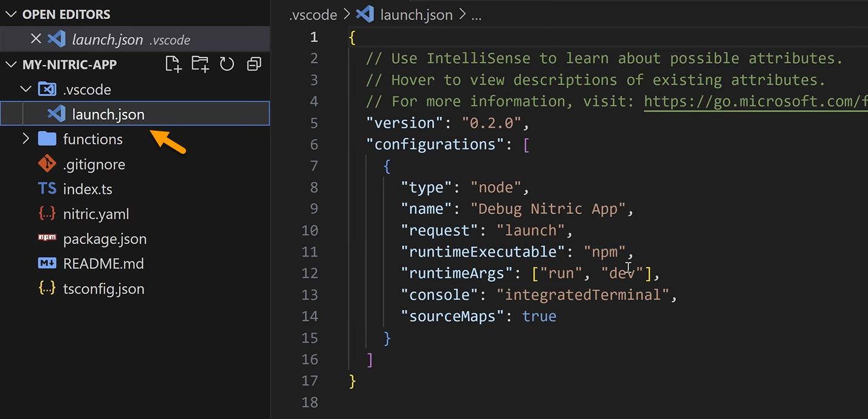The height and width of the screenshot is (419, 868).
Task: Click the braces icon beside nitric.yaml
Action: pos(47,213)
